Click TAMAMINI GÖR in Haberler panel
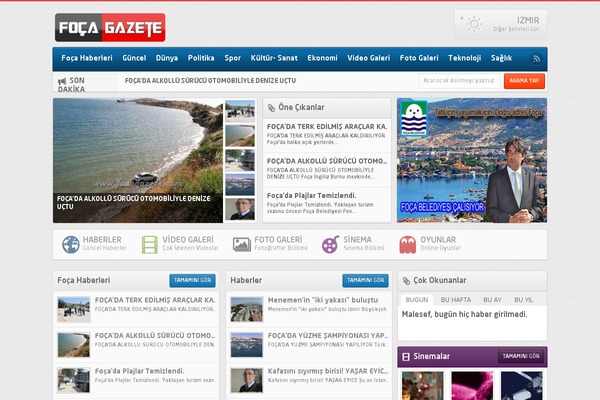 [365, 281]
